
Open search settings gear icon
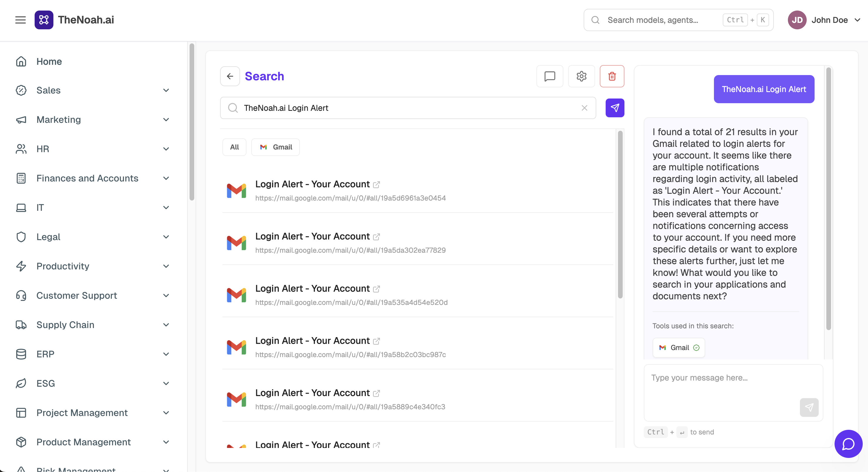pyautogui.click(x=581, y=76)
